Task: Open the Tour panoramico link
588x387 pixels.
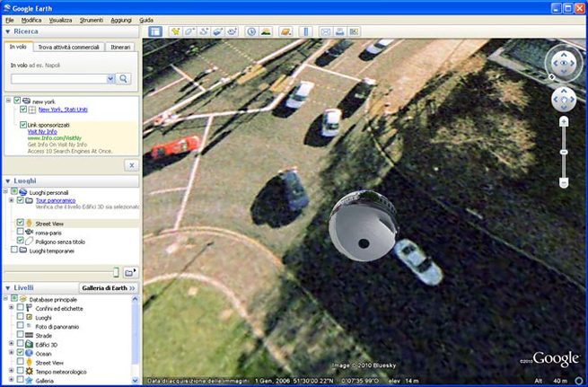Action: pos(56,200)
